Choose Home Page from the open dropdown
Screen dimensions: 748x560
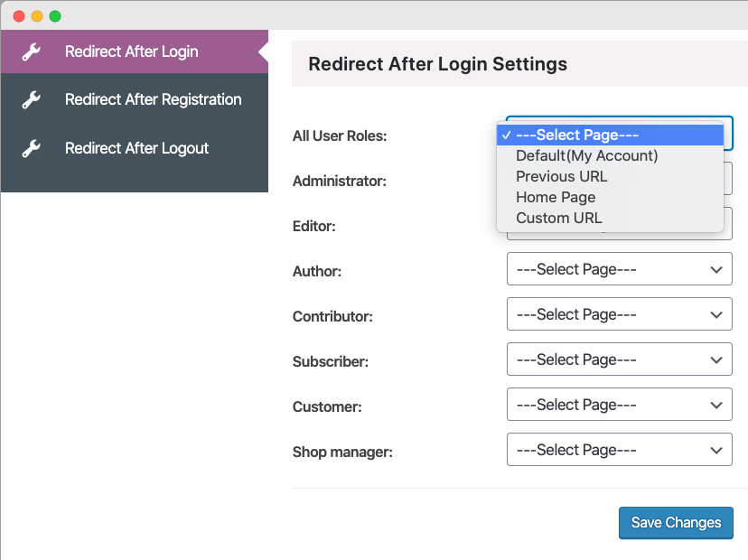click(x=556, y=197)
